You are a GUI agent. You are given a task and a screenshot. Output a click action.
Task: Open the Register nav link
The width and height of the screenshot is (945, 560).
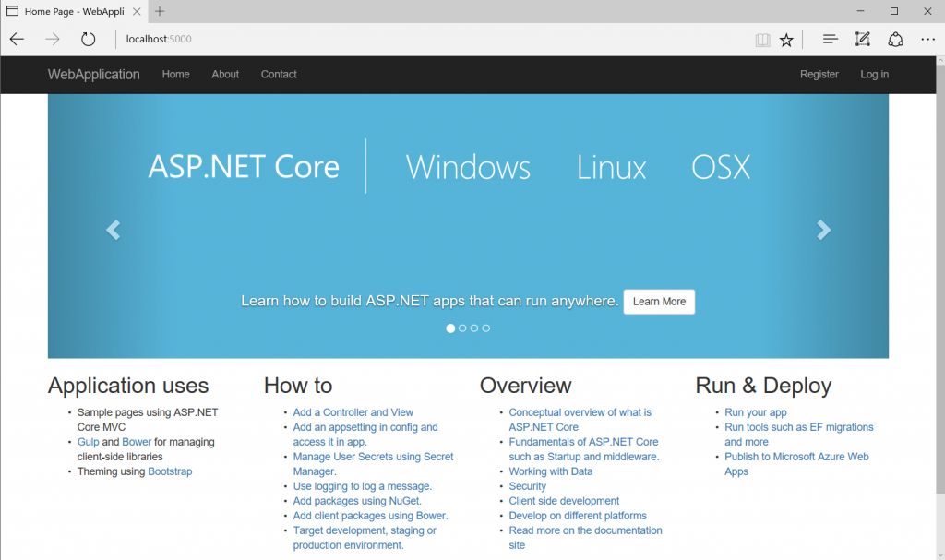click(x=819, y=74)
